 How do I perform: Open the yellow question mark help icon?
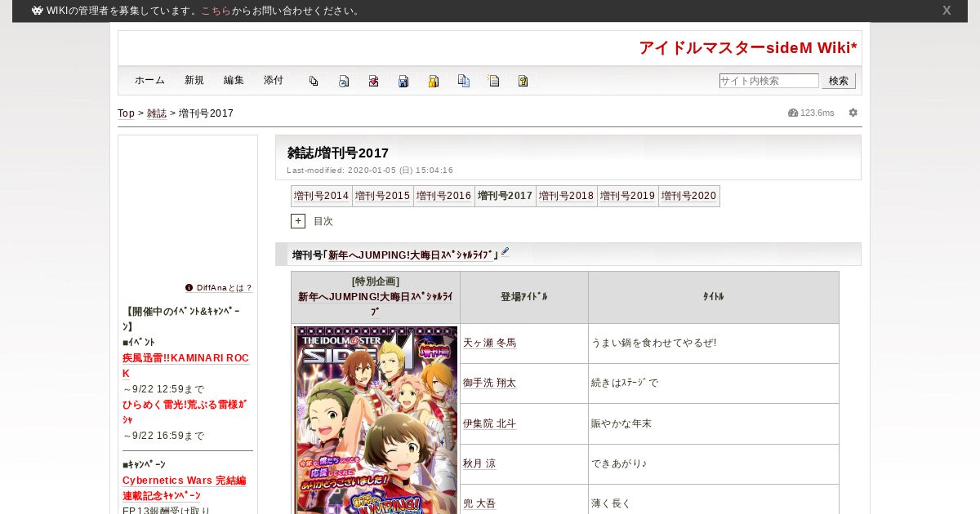click(523, 81)
